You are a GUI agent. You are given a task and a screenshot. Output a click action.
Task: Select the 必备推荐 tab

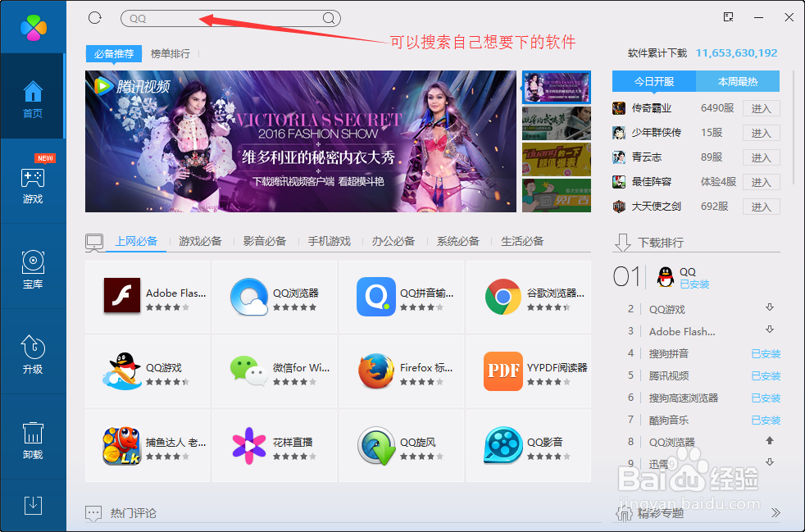pyautogui.click(x=114, y=53)
